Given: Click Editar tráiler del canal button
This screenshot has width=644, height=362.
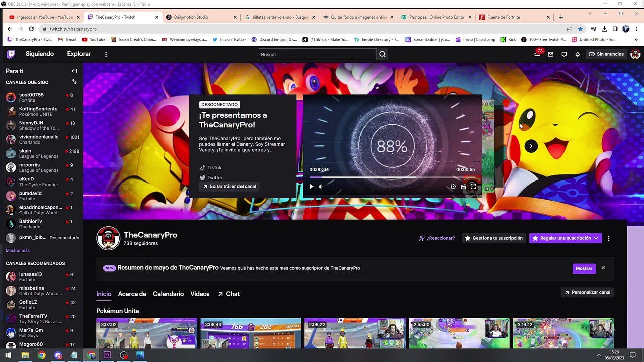Looking at the screenshot, I should 229,186.
